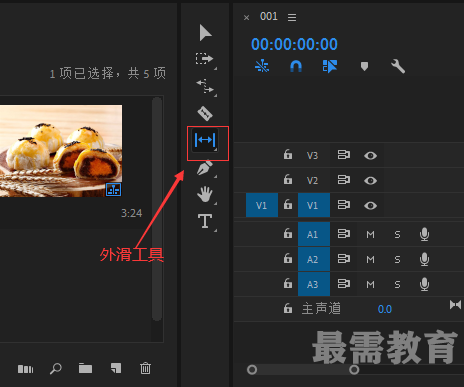464x387 pixels.
Task: Toggle A1 track targeting button
Action: pos(314,234)
